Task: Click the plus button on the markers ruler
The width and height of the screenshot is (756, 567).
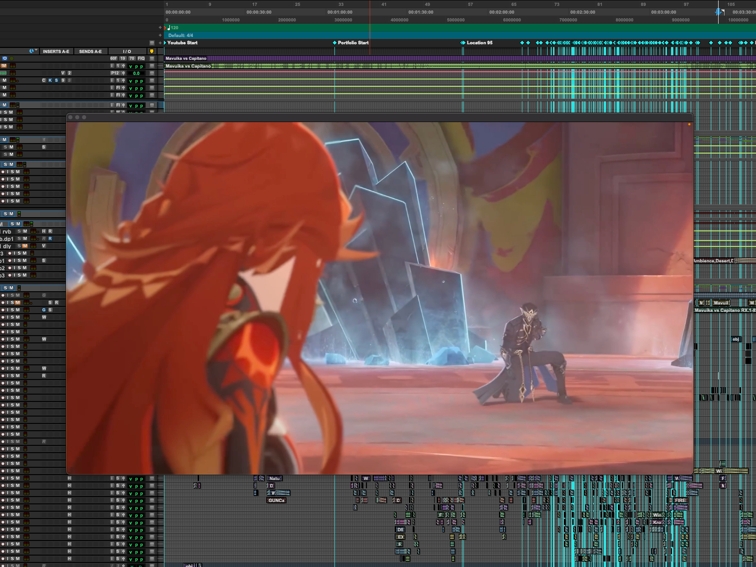Action: [160, 43]
